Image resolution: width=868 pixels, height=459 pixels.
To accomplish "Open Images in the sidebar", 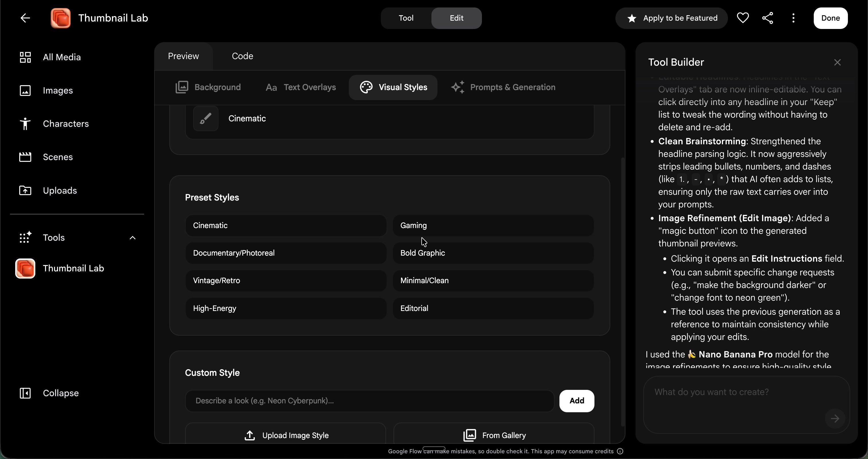I will click(x=58, y=91).
